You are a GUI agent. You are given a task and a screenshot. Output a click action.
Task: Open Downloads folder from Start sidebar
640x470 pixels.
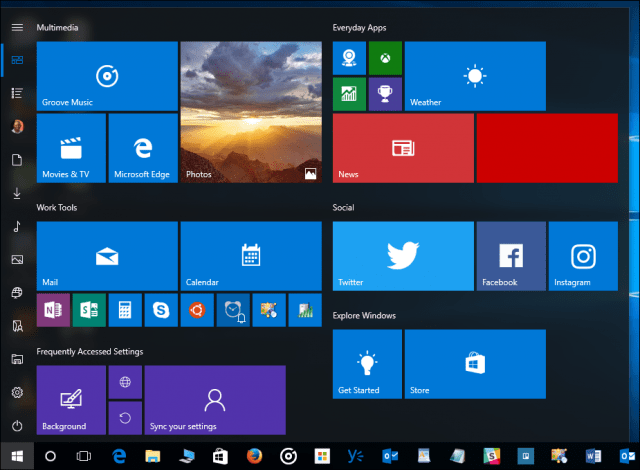pos(17,193)
